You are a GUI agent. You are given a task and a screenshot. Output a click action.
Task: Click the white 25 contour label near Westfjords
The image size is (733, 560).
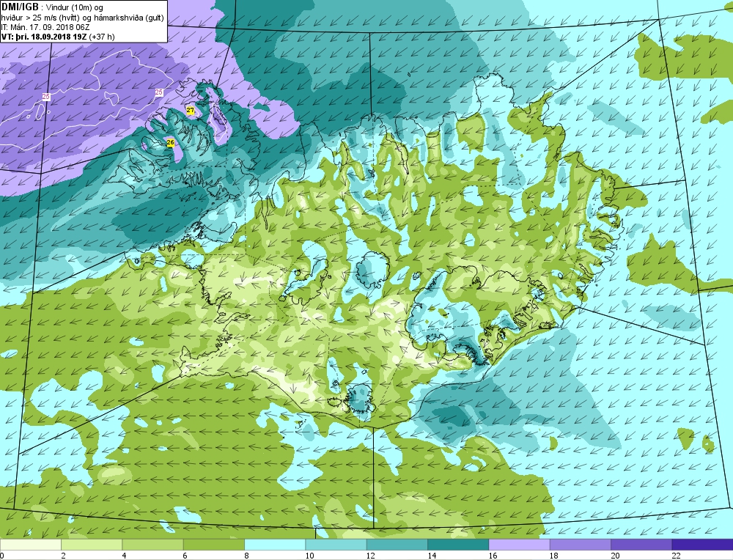click(x=159, y=92)
